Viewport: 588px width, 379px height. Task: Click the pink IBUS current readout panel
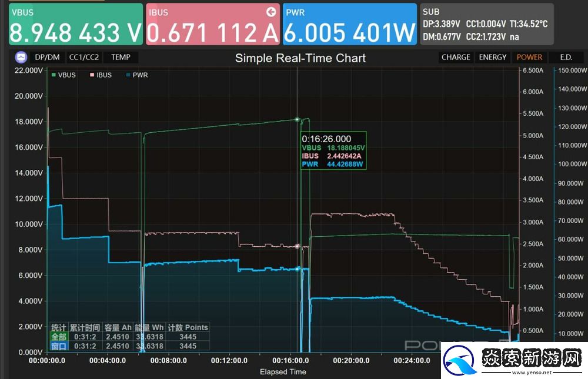pyautogui.click(x=213, y=24)
